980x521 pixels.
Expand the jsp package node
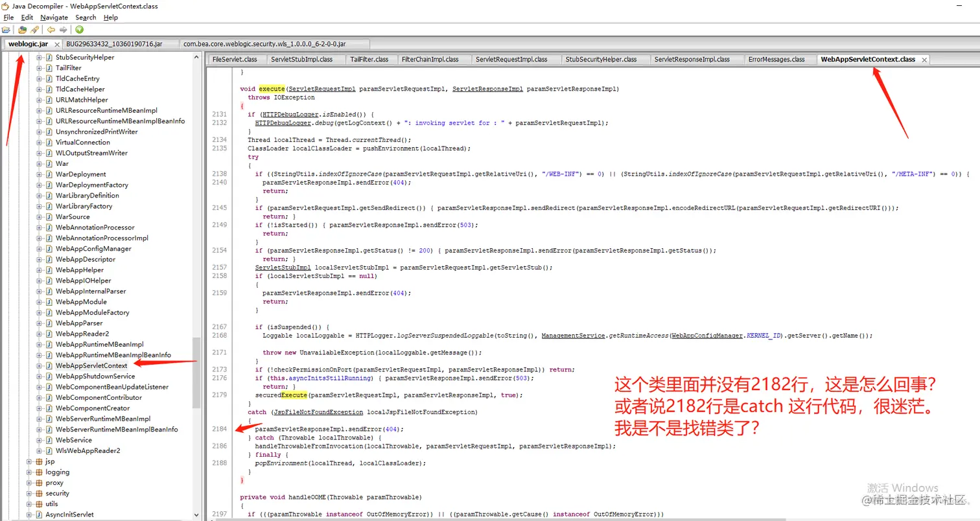29,461
